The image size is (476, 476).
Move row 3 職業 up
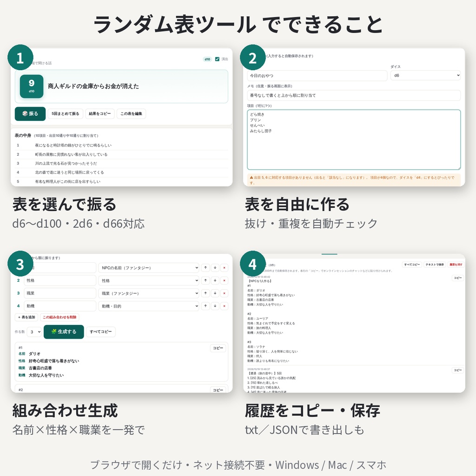coord(205,293)
